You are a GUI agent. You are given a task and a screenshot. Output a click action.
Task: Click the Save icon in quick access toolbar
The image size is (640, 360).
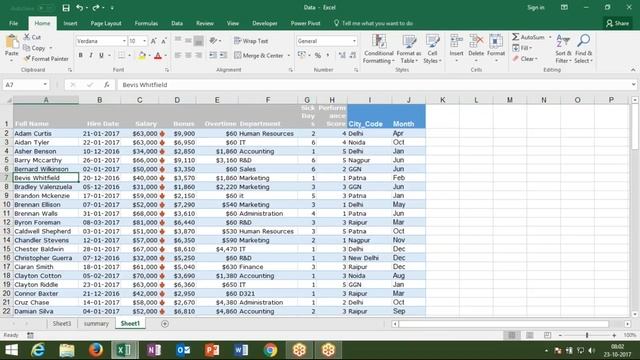(x=66, y=8)
